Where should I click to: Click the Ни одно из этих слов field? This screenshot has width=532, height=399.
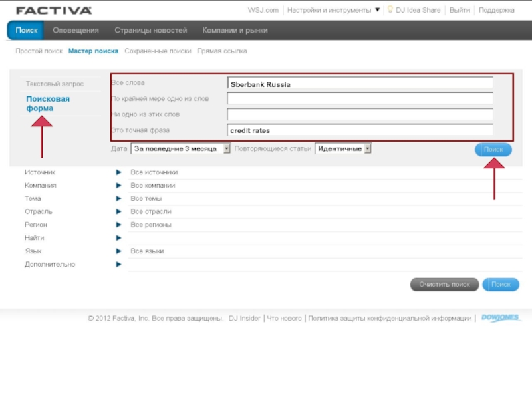click(360, 114)
